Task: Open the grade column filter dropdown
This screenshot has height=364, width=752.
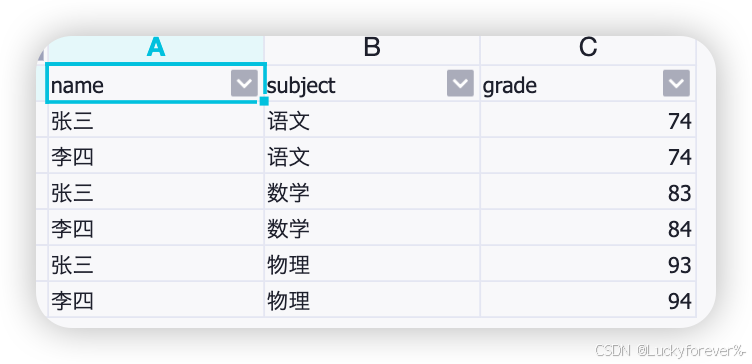Action: click(676, 83)
